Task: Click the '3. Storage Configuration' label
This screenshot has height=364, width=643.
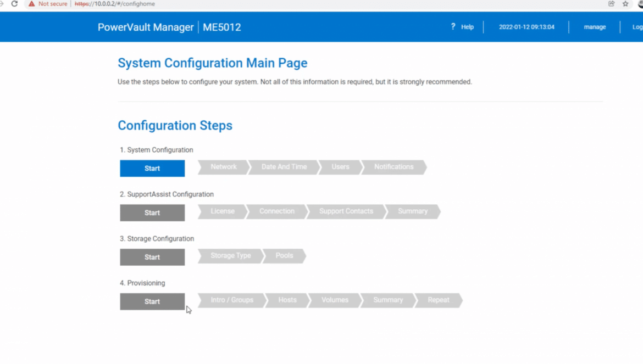Action: pos(157,239)
